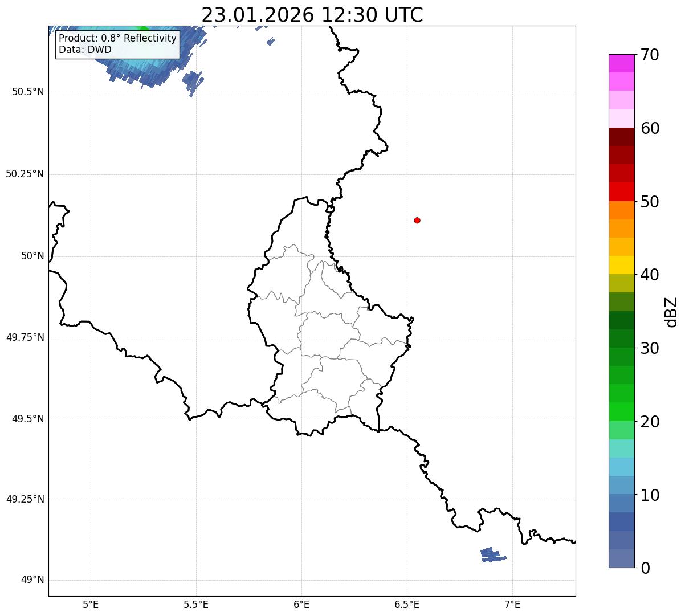The height and width of the screenshot is (616, 685).
Task: Click the 6.5°E longitude tick label
Action: [x=407, y=605]
